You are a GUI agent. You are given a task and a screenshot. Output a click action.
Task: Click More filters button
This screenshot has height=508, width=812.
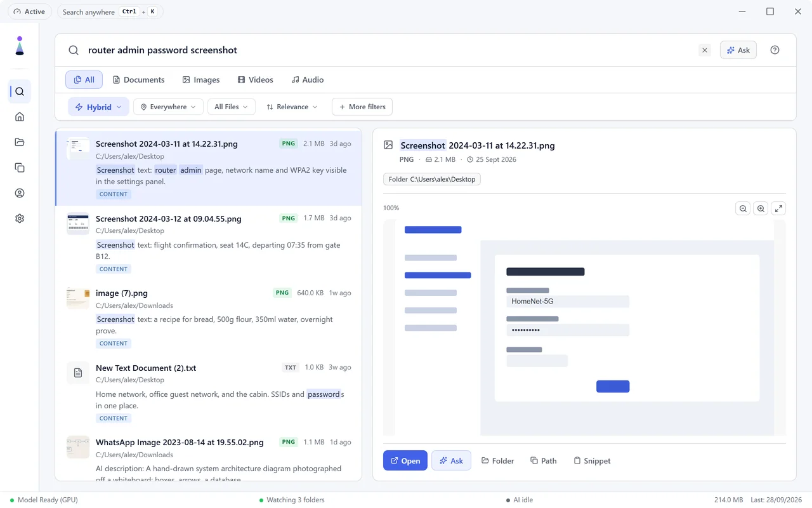point(362,107)
